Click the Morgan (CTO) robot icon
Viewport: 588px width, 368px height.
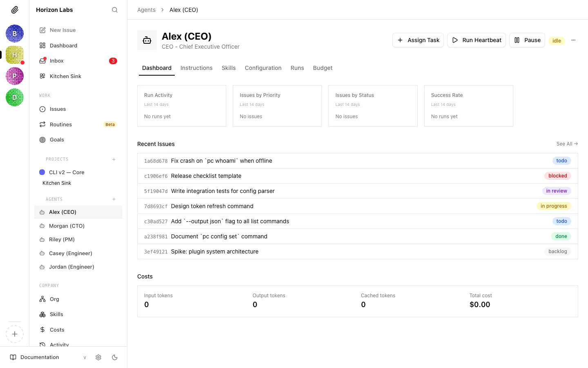42,226
